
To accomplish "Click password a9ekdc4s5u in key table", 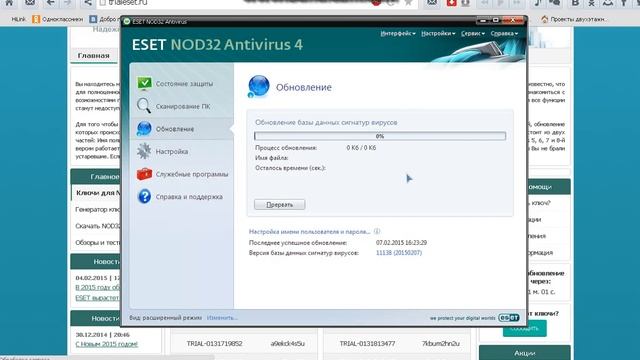I will (288, 344).
